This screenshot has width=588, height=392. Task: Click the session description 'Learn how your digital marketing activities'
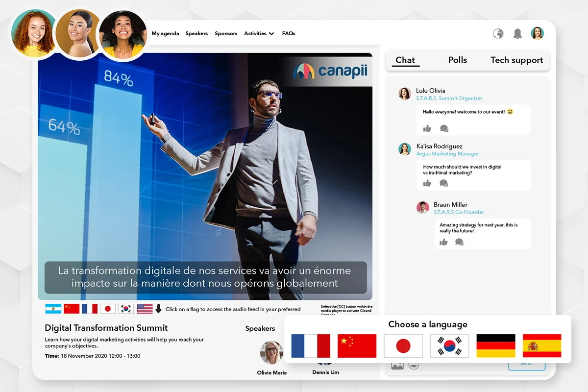point(124,343)
